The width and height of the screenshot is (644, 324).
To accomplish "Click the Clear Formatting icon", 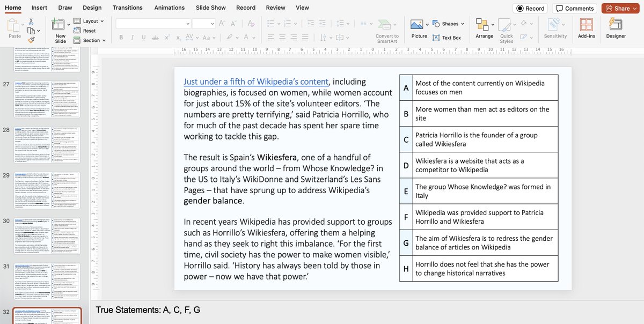I will click(x=250, y=24).
